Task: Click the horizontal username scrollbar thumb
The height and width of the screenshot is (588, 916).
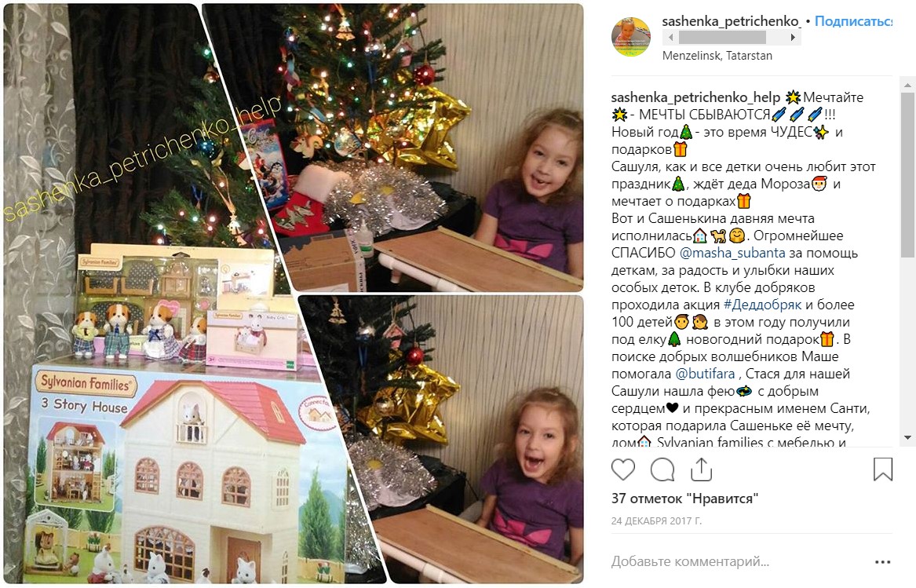Action: [x=722, y=38]
